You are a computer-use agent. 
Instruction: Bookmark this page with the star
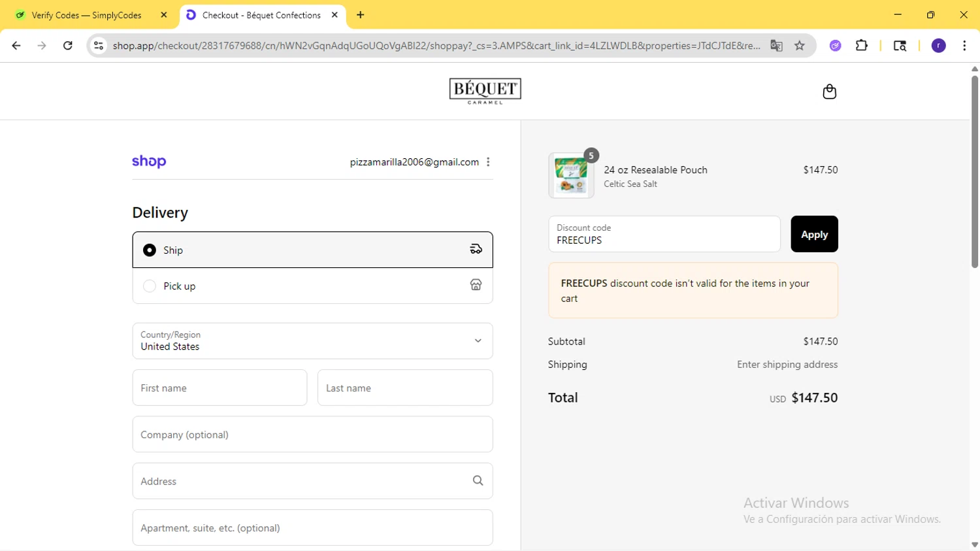(800, 46)
